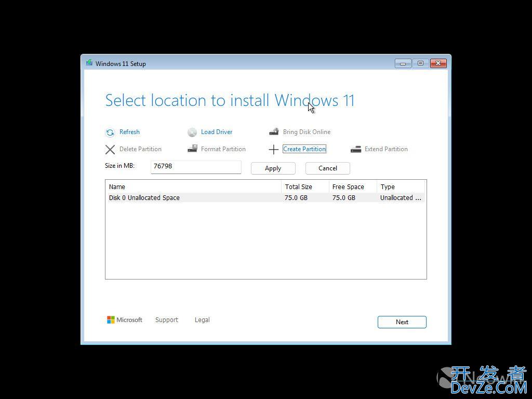532x399 pixels.
Task: Close the Windows 11 Setup window
Action: pyautogui.click(x=438, y=63)
